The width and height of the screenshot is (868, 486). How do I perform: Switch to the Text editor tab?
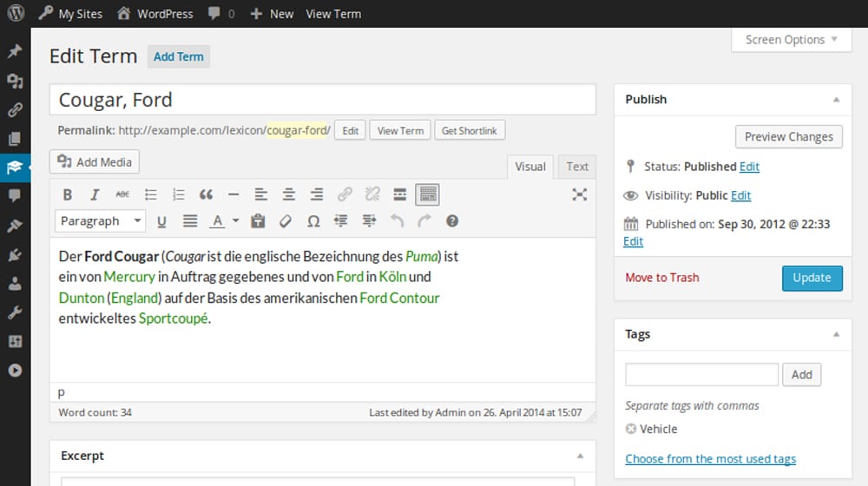click(577, 167)
